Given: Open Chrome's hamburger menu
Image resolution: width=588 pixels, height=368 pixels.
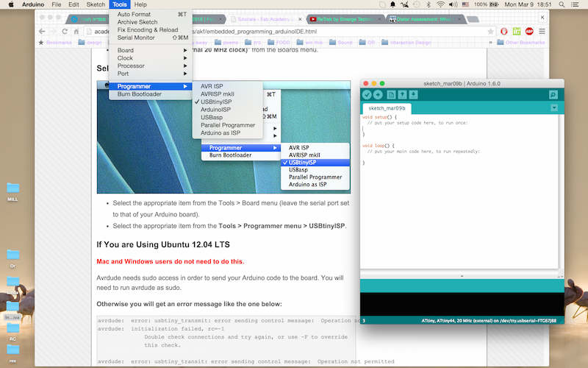Looking at the screenshot, I should (542, 32).
